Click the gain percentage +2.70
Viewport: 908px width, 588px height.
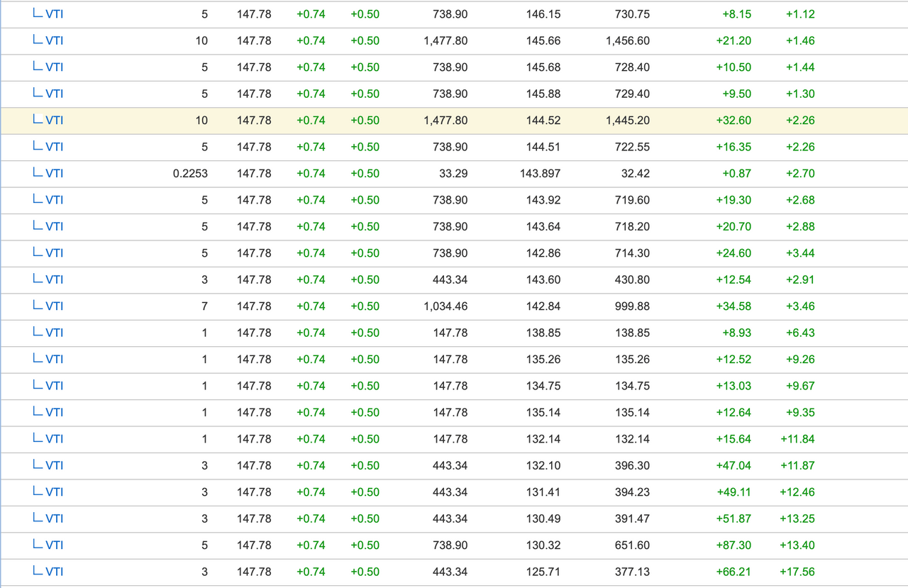800,173
